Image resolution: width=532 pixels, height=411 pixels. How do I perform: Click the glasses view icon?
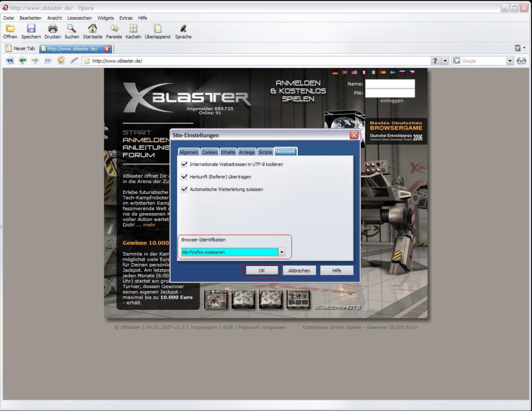(521, 61)
